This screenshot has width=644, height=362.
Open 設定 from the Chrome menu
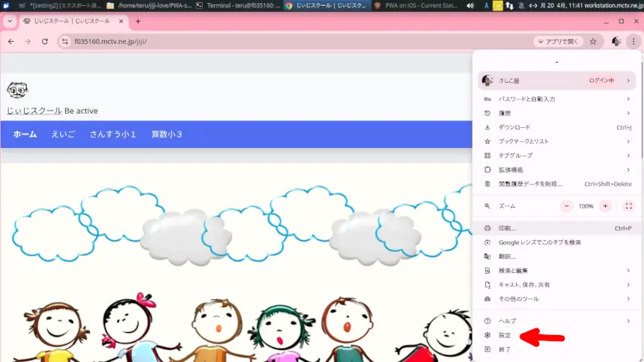pos(557,335)
